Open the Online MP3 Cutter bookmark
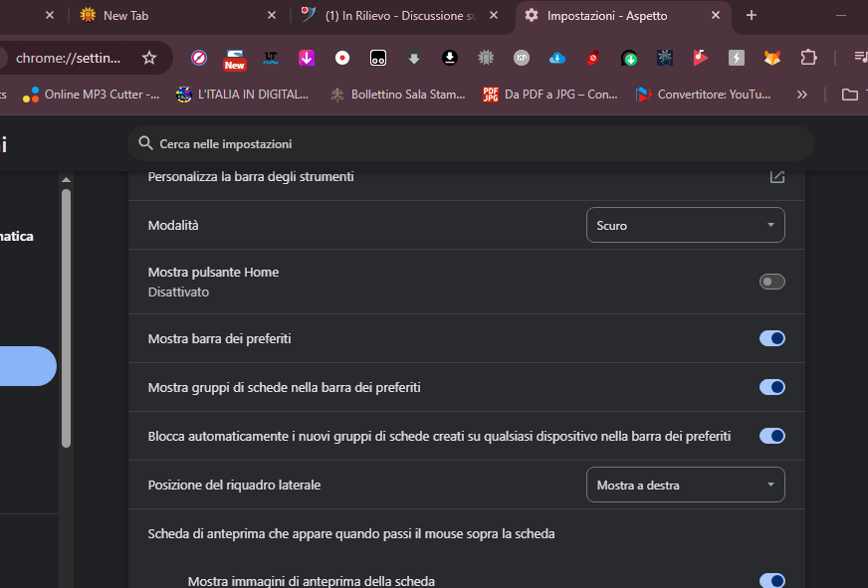This screenshot has height=588, width=868. coord(92,95)
